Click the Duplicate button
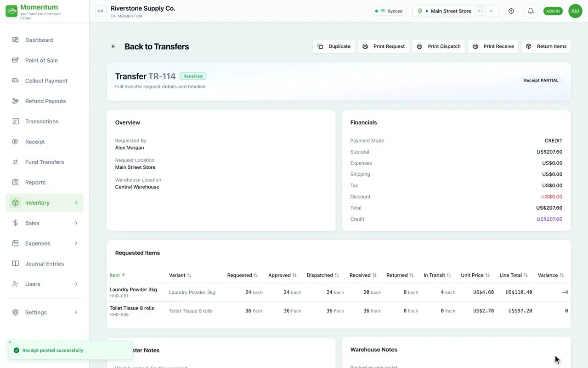 (334, 46)
